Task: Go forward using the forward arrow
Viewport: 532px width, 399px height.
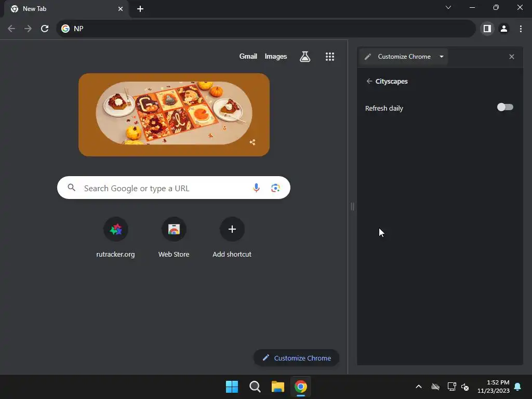Action: pyautogui.click(x=28, y=29)
